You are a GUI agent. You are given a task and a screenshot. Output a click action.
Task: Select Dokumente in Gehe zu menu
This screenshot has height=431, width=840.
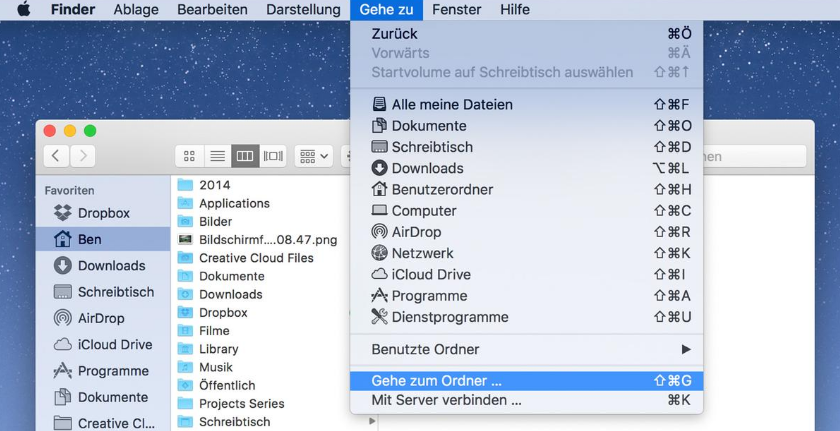[527, 126]
